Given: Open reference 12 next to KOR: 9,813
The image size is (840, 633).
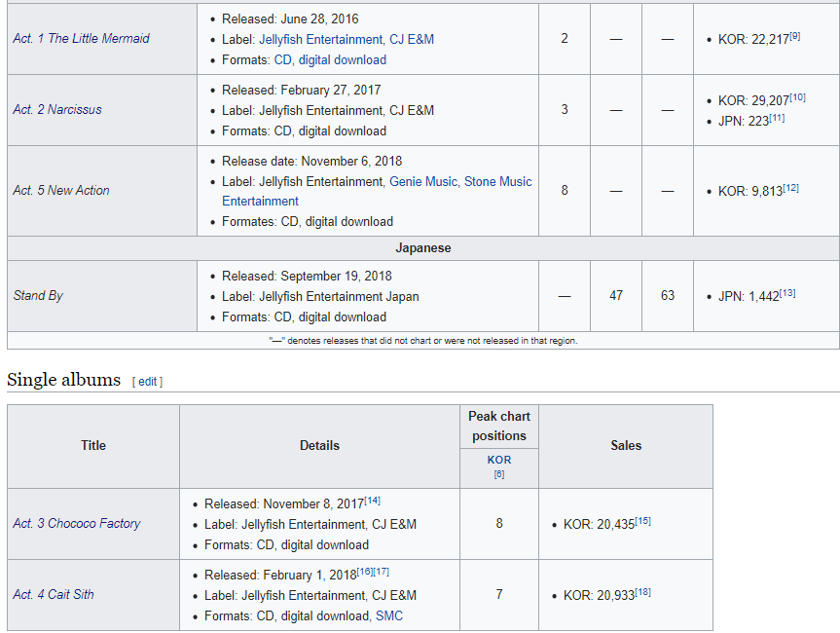Looking at the screenshot, I should (x=790, y=188).
